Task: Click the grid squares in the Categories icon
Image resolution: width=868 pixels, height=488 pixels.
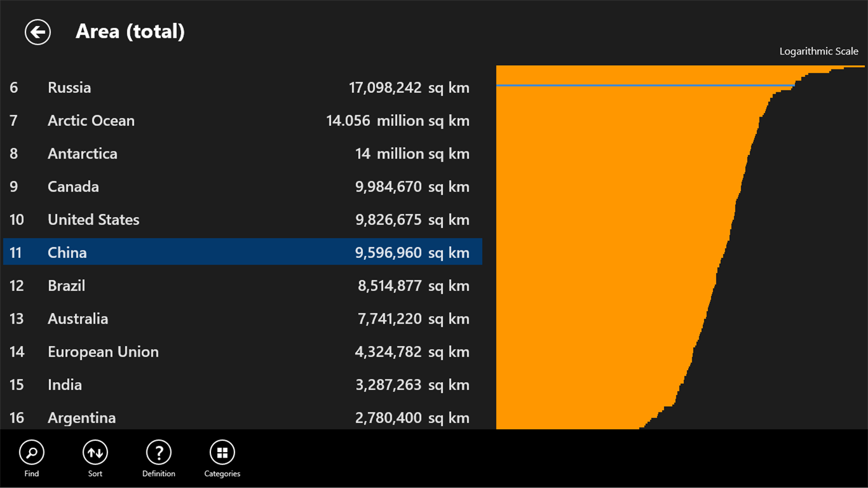Action: click(222, 452)
